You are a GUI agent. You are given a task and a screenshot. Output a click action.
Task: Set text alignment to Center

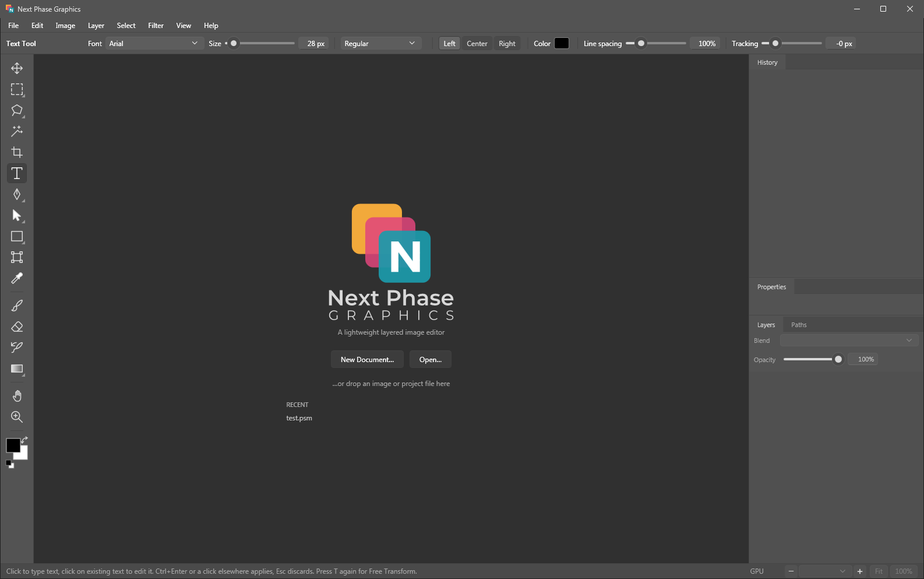click(477, 44)
